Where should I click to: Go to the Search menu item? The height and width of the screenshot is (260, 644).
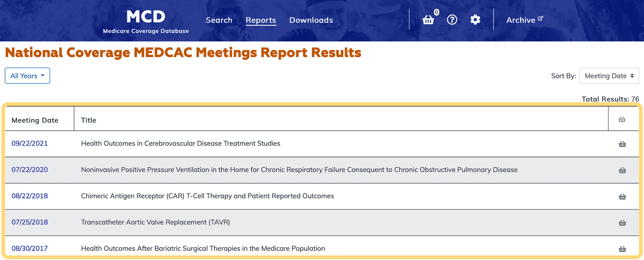pyautogui.click(x=219, y=20)
